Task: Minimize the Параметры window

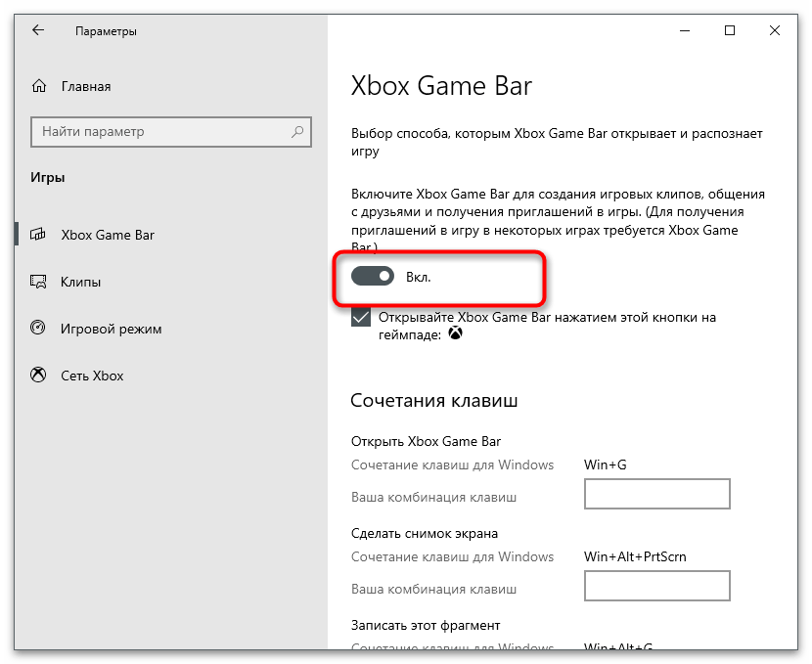Action: (x=685, y=30)
